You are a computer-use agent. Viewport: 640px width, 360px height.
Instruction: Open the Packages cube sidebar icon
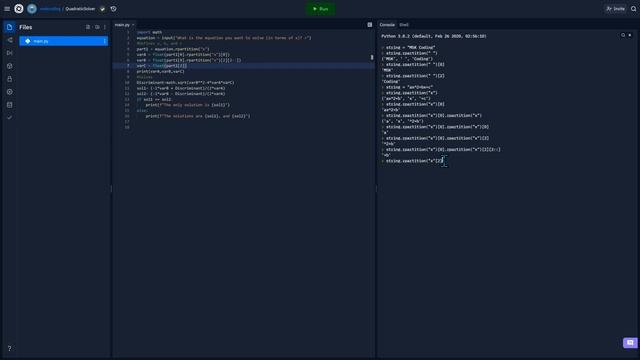(x=9, y=66)
